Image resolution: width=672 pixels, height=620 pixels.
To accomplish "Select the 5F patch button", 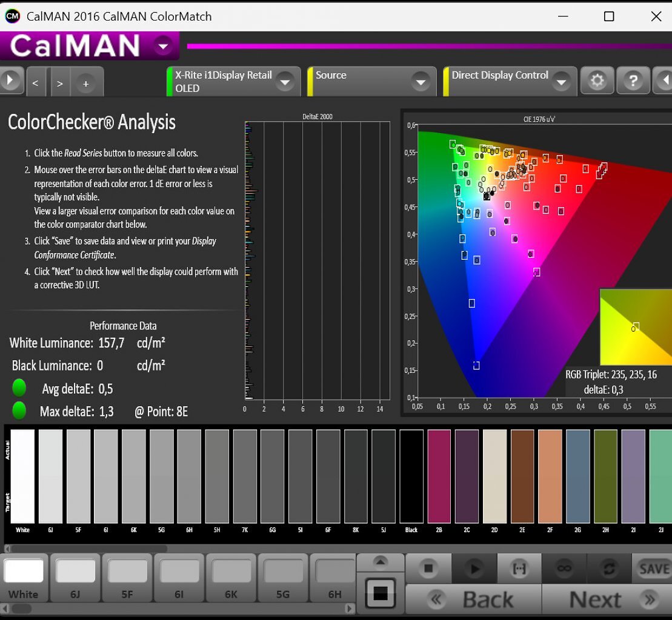I will (x=127, y=578).
